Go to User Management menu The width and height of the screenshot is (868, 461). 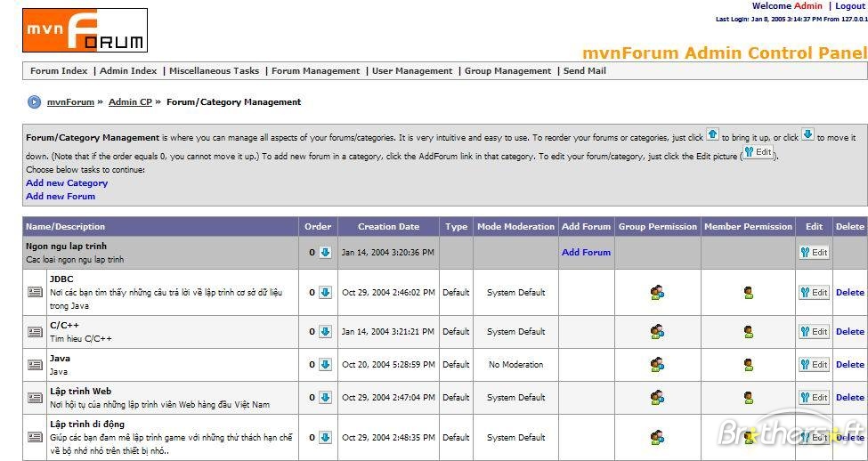pos(412,71)
